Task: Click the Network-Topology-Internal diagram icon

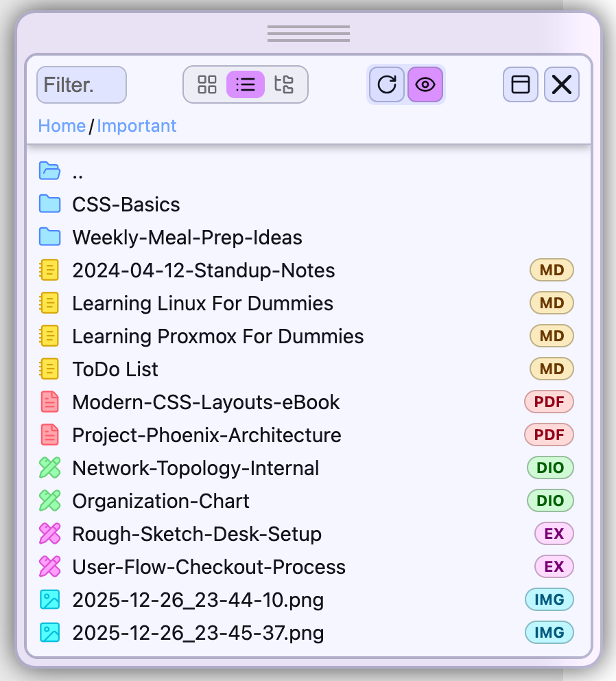Action: pyautogui.click(x=49, y=468)
